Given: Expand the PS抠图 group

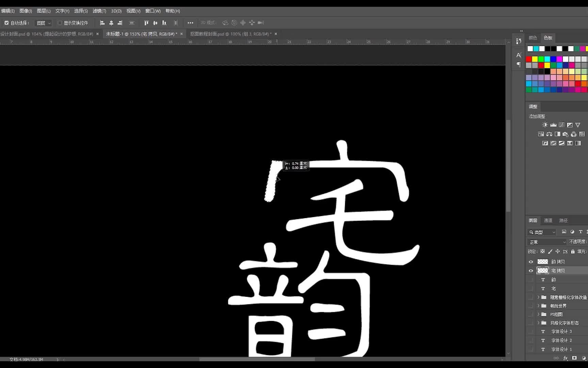Looking at the screenshot, I should (538, 315).
